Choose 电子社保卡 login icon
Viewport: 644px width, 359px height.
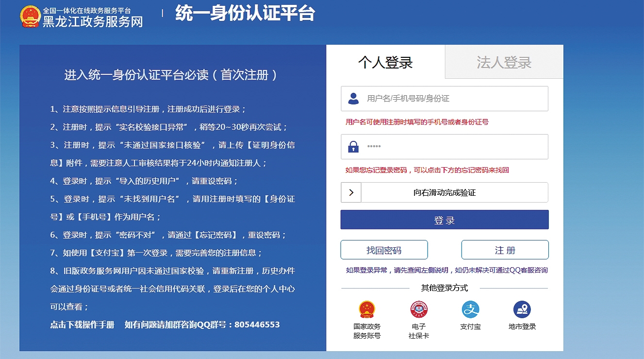pyautogui.click(x=418, y=309)
